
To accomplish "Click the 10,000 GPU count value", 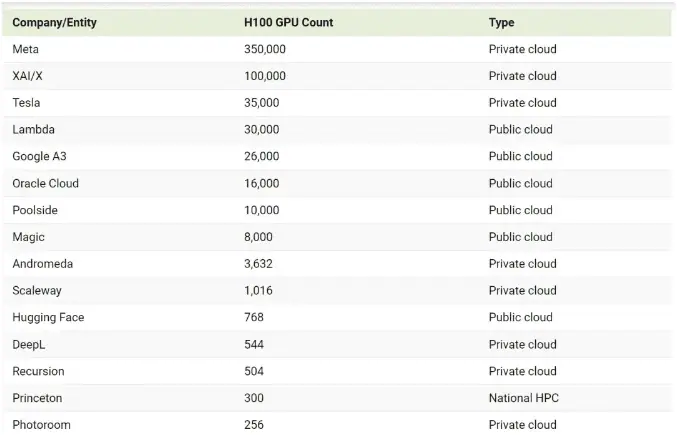I will click(262, 210).
